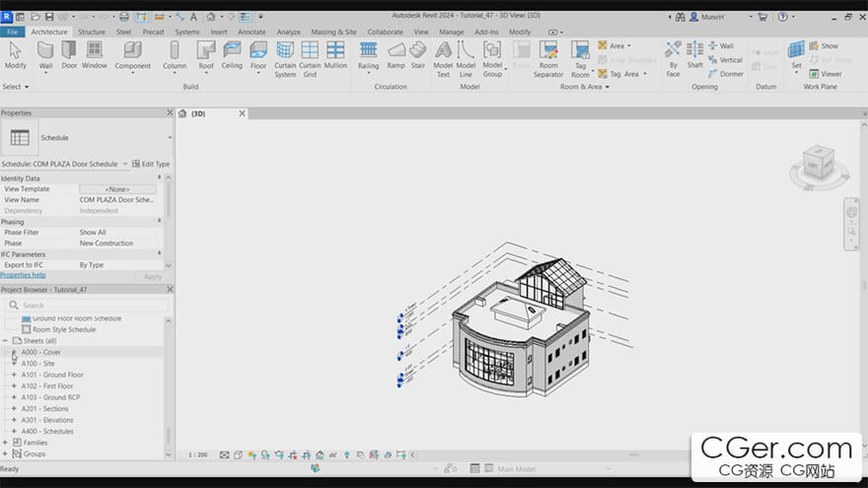
Task: Collapse the Identity Data section
Action: 160,178
